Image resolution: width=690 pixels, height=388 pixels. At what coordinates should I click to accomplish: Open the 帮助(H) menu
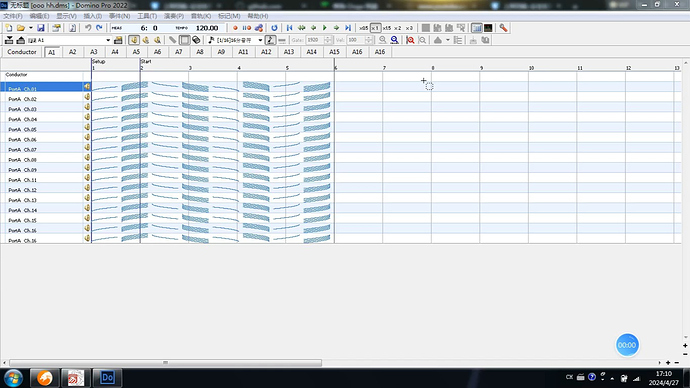(x=257, y=16)
